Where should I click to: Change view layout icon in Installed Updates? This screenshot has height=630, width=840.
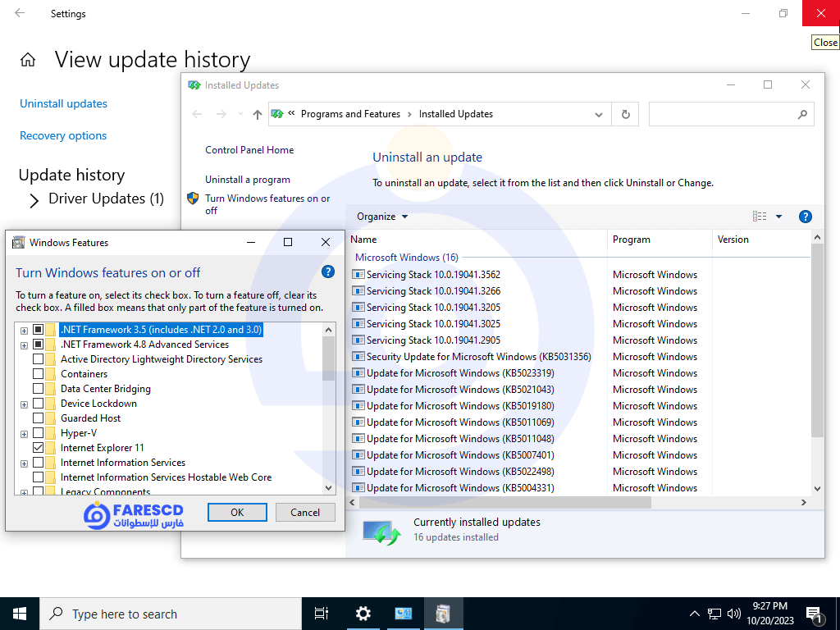(759, 217)
